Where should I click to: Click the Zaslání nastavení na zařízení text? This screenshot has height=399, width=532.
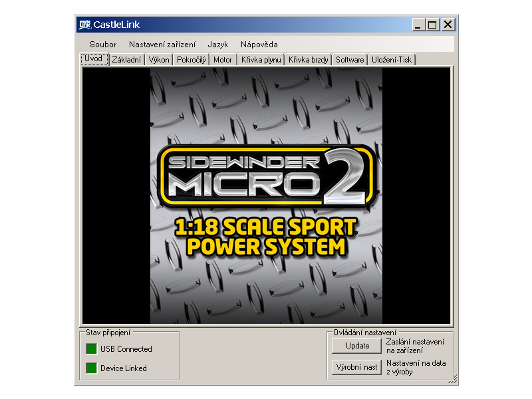pos(415,346)
